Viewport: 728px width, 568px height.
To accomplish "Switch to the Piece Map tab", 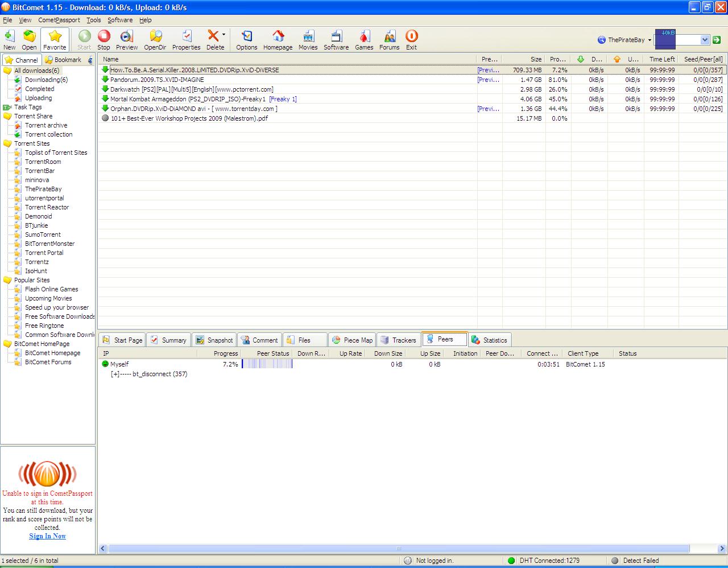I will (351, 340).
